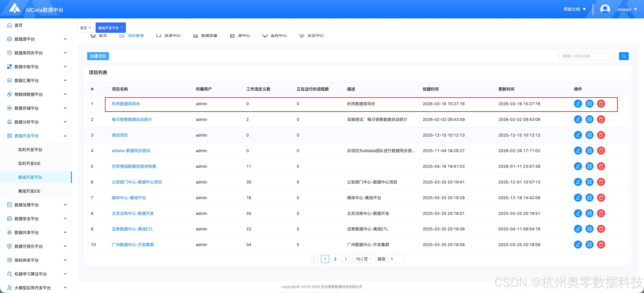Open the 10 / 页 page size dropdown

click(x=364, y=259)
